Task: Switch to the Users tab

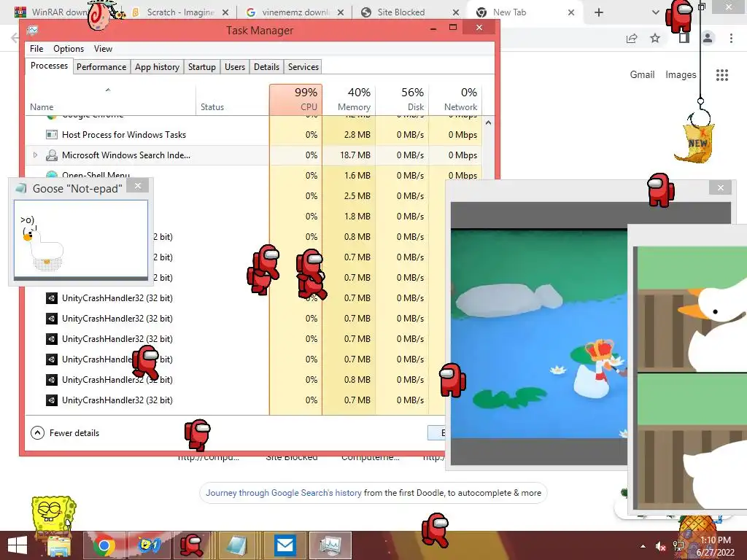Action: point(235,67)
